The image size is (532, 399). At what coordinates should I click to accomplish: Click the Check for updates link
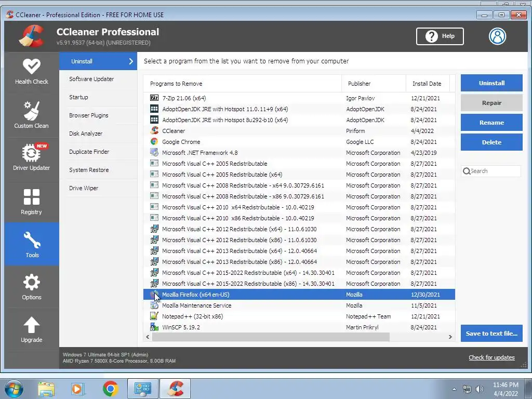[x=491, y=357]
